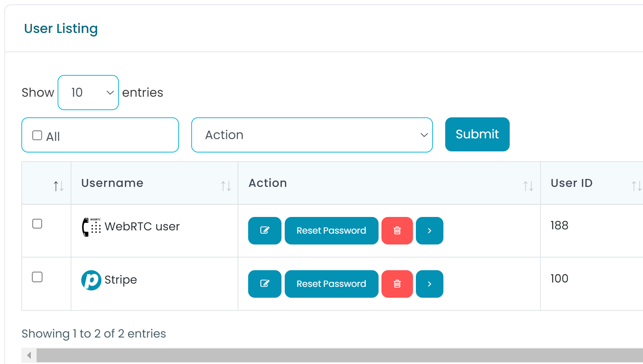Tick the All checkbox

37,135
